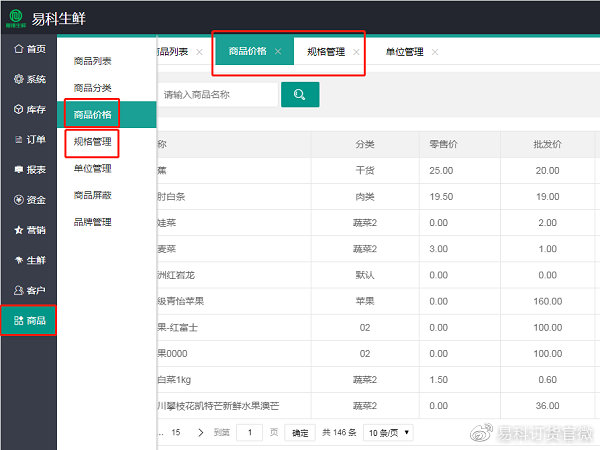600x450 pixels.
Task: Open 品牌管理 in the submenu
Action: coord(93,222)
